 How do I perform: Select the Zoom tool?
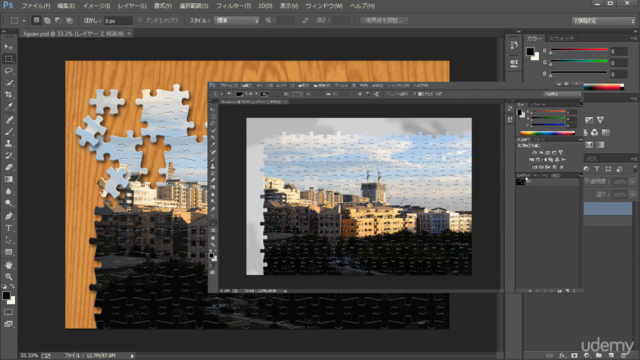point(9,277)
